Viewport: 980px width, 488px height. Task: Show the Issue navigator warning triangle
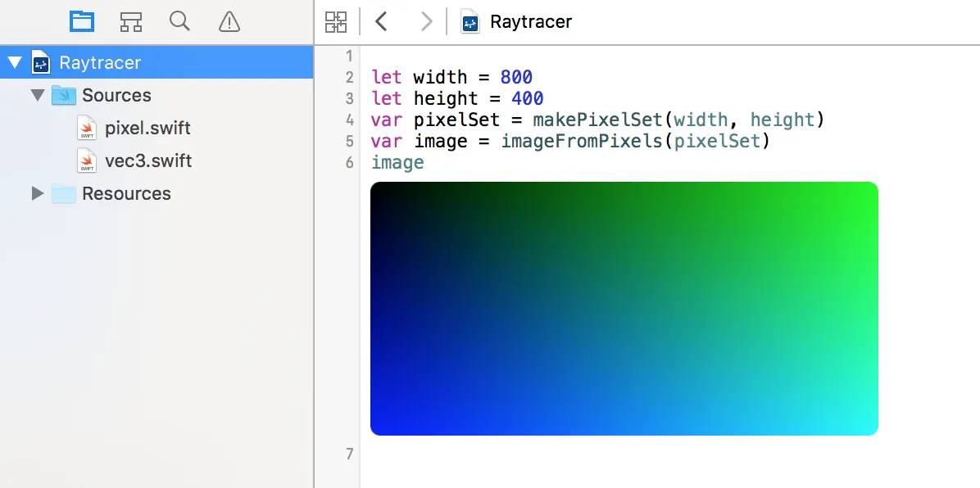tap(229, 22)
